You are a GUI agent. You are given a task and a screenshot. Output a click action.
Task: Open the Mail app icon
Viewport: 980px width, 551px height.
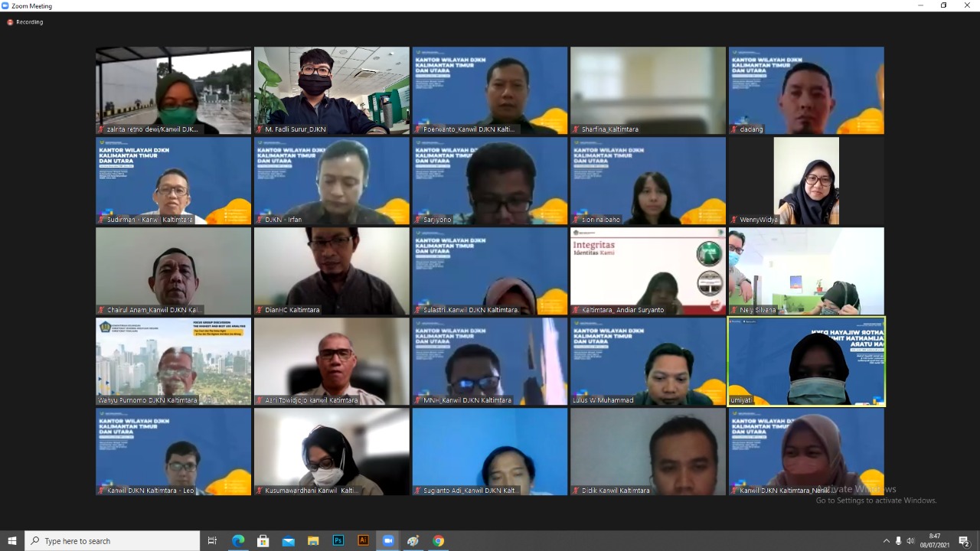pyautogui.click(x=288, y=540)
